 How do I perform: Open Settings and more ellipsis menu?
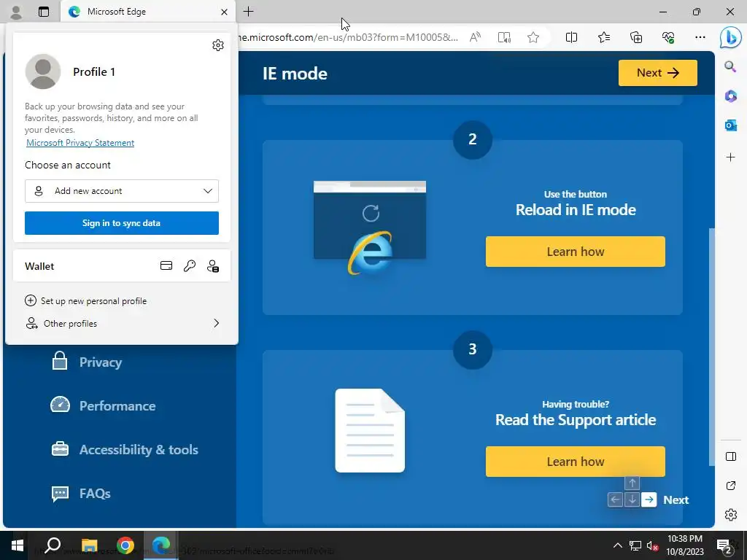(700, 37)
